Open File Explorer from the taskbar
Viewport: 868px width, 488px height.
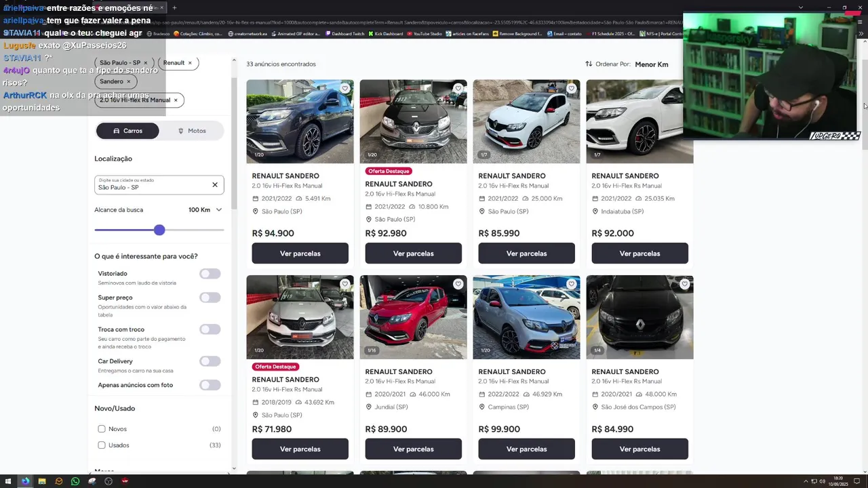point(41,481)
